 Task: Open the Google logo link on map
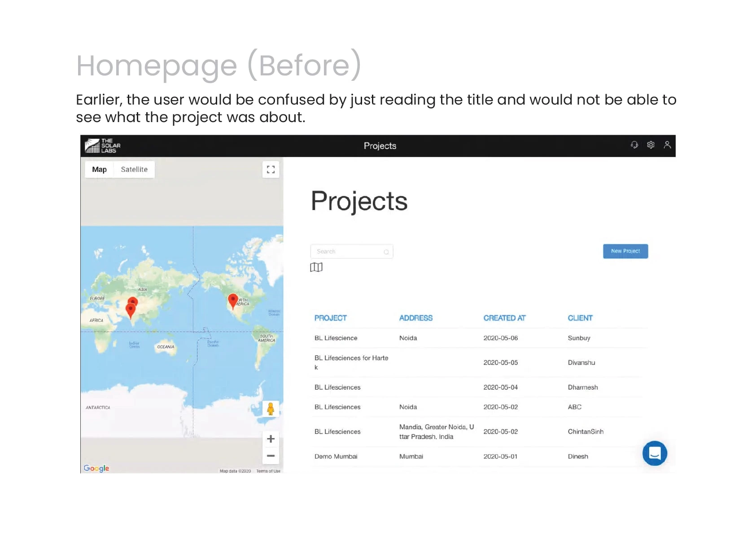[x=96, y=468]
